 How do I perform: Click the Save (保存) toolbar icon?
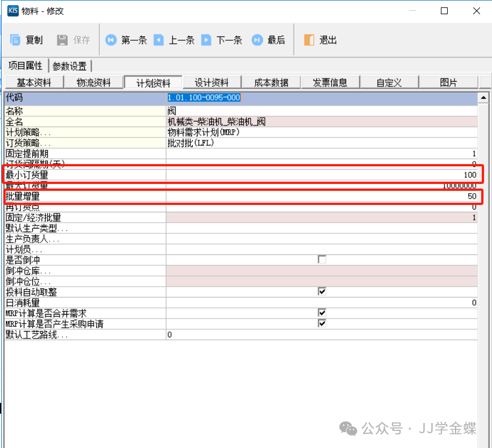62,40
